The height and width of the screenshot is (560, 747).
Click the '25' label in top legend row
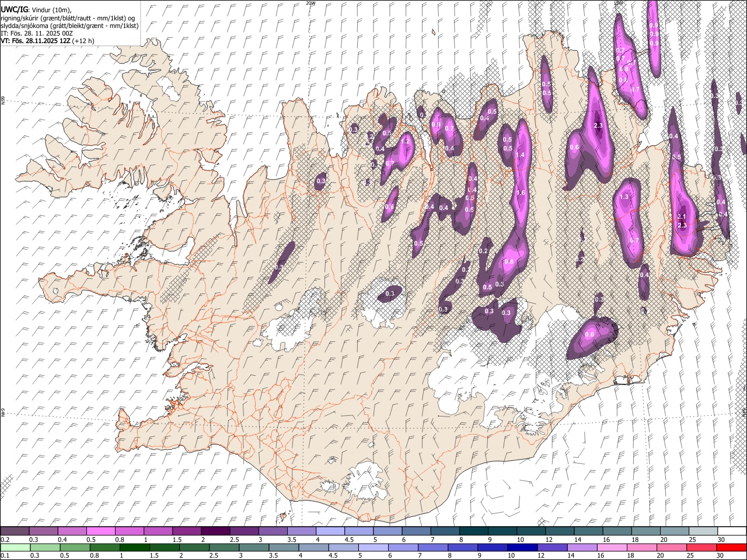pos(692,540)
